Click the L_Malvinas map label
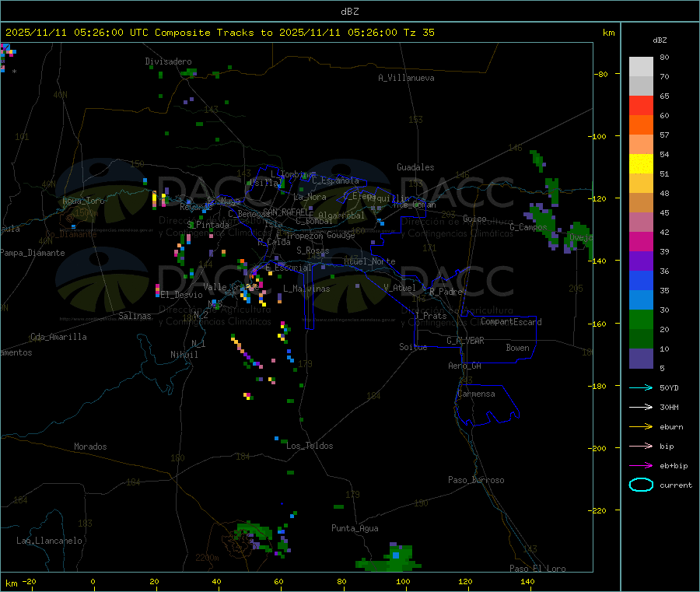The height and width of the screenshot is (592, 700). tap(306, 289)
